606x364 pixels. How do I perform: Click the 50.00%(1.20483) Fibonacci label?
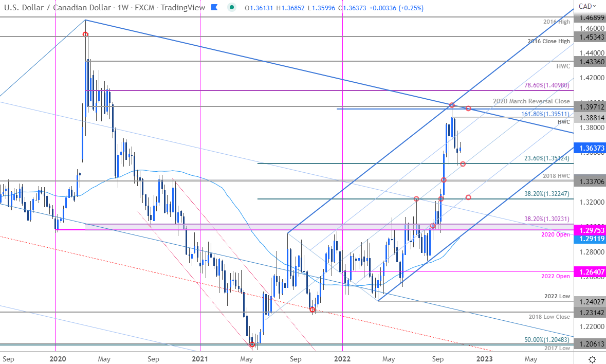coord(547,340)
